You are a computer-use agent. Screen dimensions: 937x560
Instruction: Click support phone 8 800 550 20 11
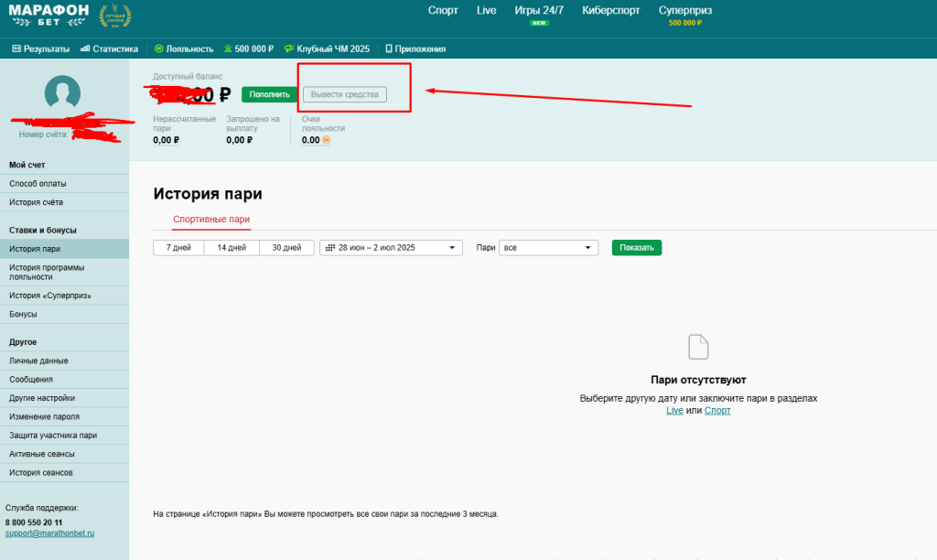click(34, 522)
